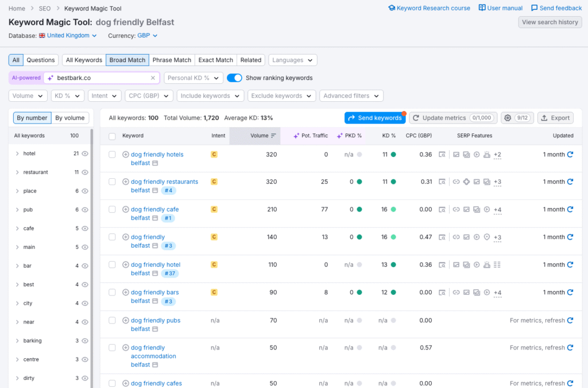588x388 pixels.
Task: Toggle eye icon for hotel keyword group
Action: click(85, 153)
